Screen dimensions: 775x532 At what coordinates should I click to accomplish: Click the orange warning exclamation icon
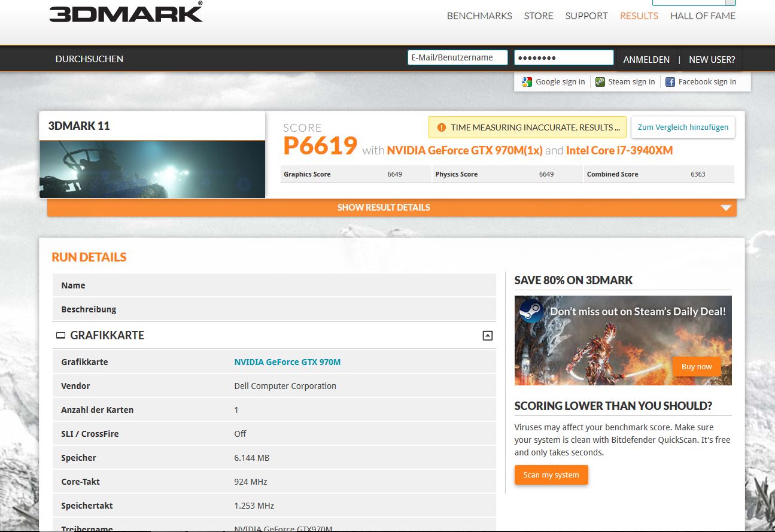click(x=442, y=127)
